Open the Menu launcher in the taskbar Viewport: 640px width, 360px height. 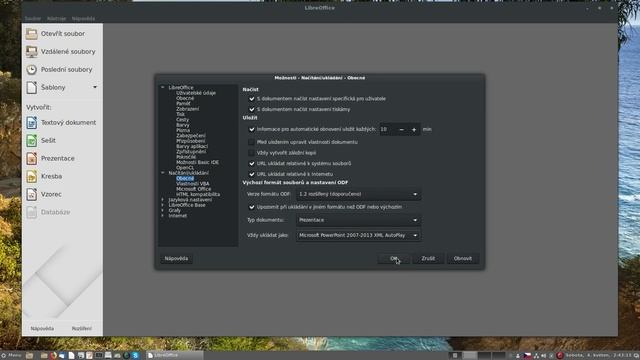[x=11, y=356]
